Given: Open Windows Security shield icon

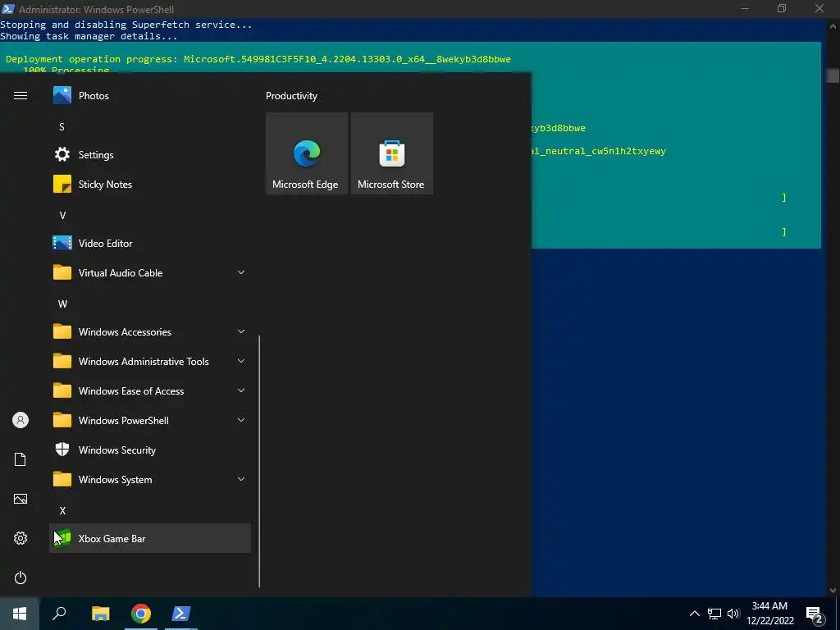Looking at the screenshot, I should (x=62, y=450).
